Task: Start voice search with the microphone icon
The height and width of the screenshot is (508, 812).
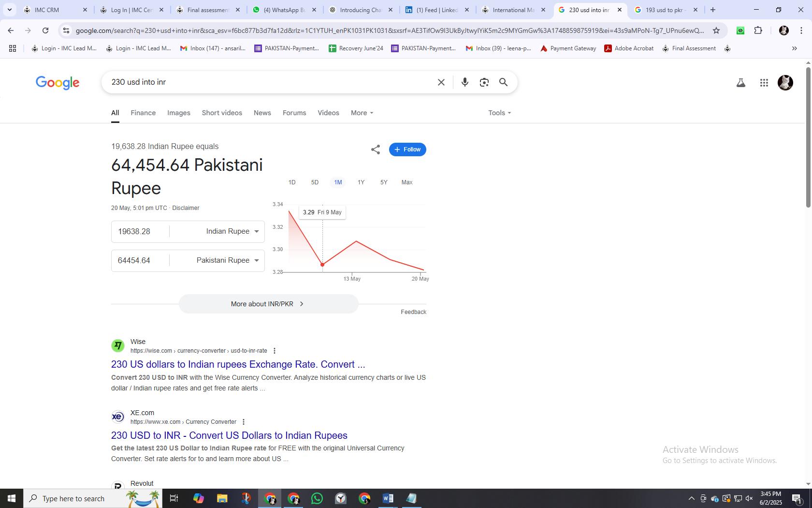Action: (x=464, y=82)
